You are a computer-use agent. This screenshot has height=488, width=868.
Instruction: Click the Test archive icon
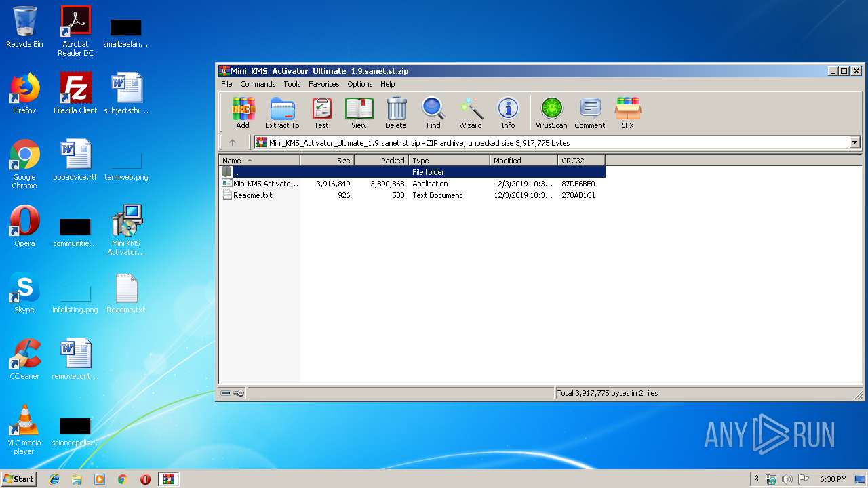[x=321, y=113]
